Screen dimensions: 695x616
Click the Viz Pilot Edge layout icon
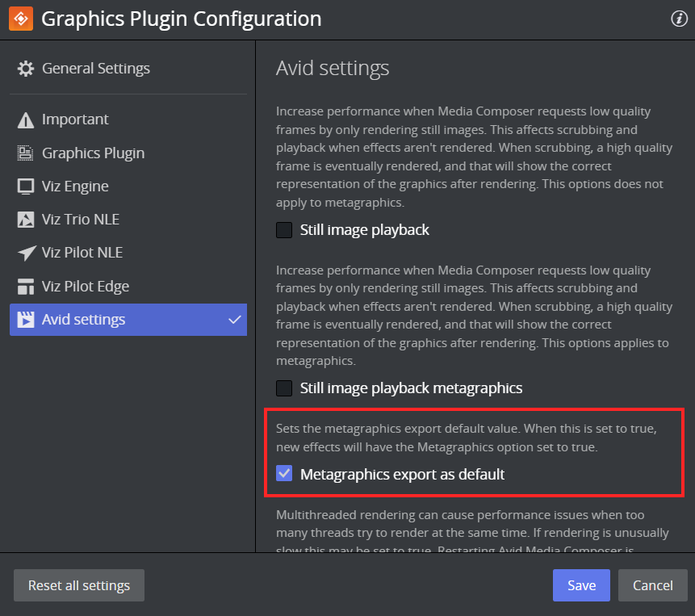(26, 287)
